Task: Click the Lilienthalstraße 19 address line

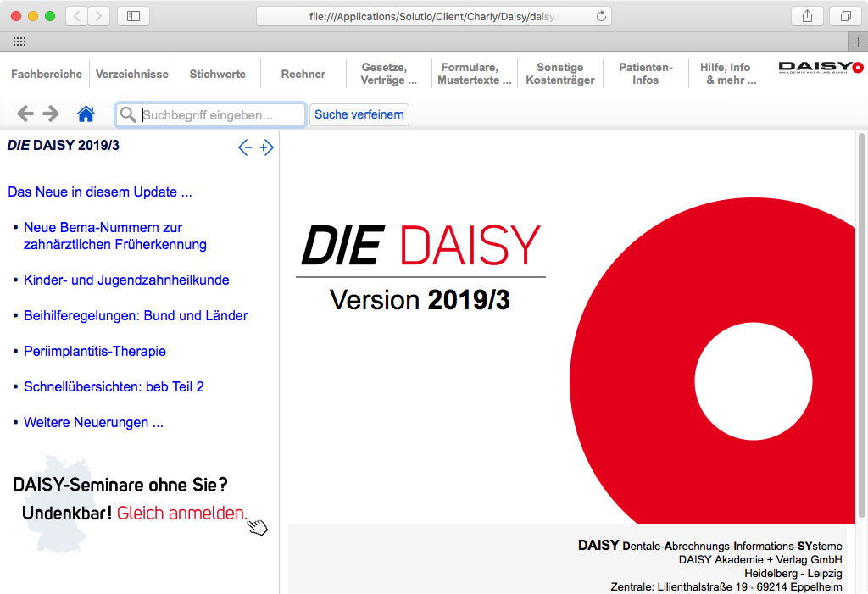Action: point(726,587)
